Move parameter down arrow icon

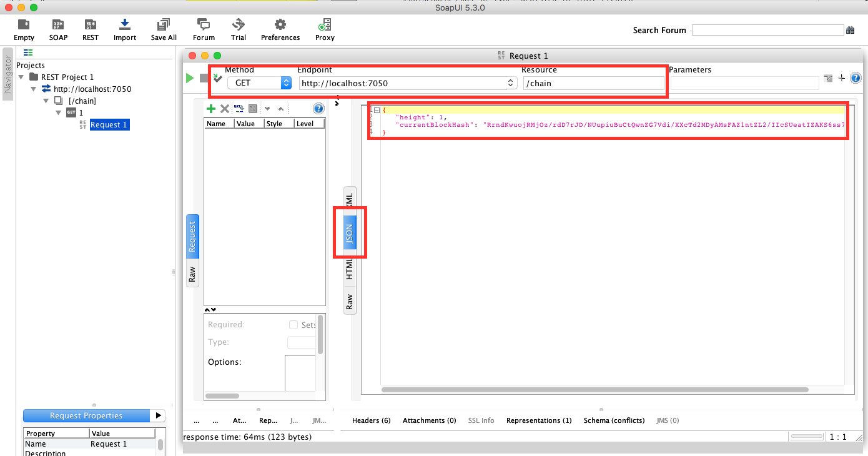267,109
